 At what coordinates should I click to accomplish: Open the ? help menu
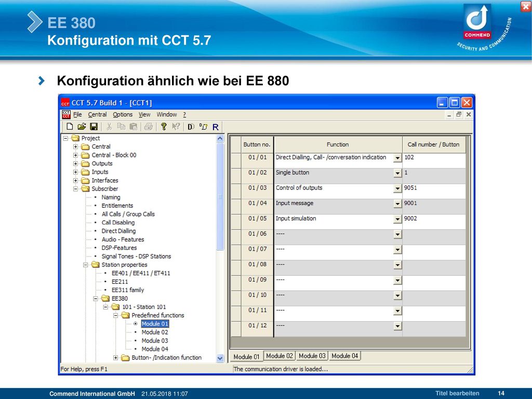(x=184, y=115)
